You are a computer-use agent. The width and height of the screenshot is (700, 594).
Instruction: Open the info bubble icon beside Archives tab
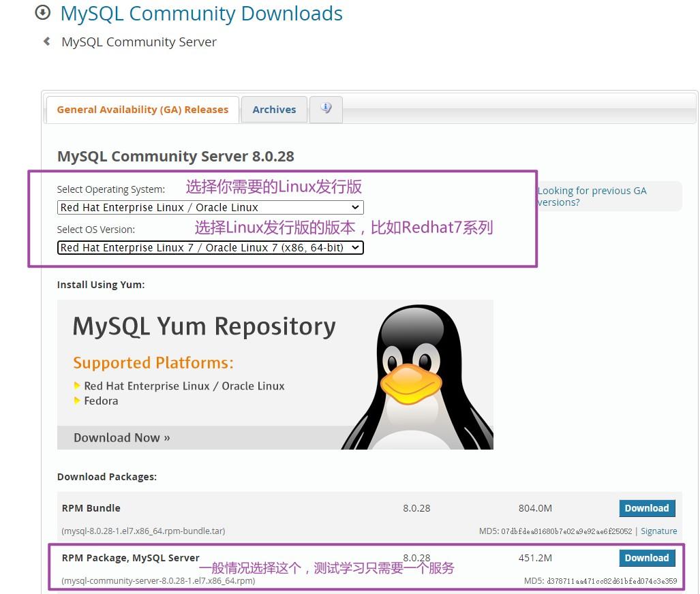(x=326, y=108)
